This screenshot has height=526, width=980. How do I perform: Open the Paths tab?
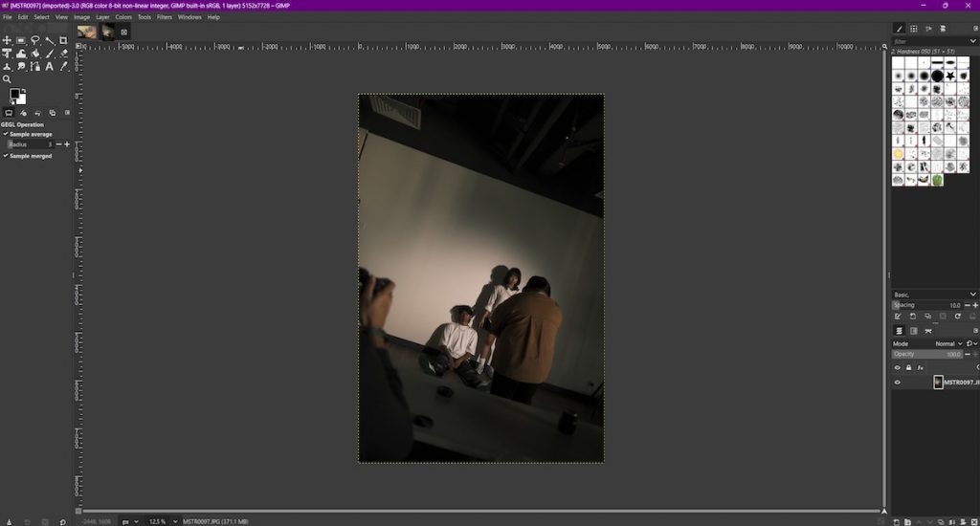point(928,331)
